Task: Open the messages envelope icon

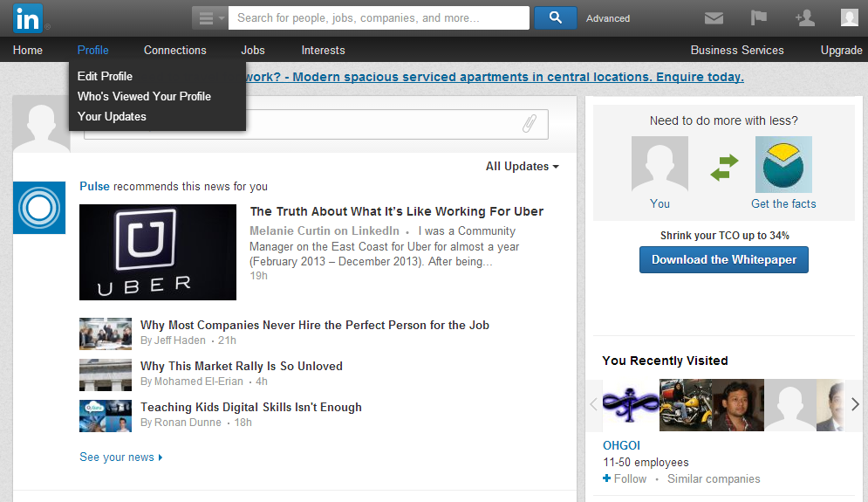Action: click(714, 18)
